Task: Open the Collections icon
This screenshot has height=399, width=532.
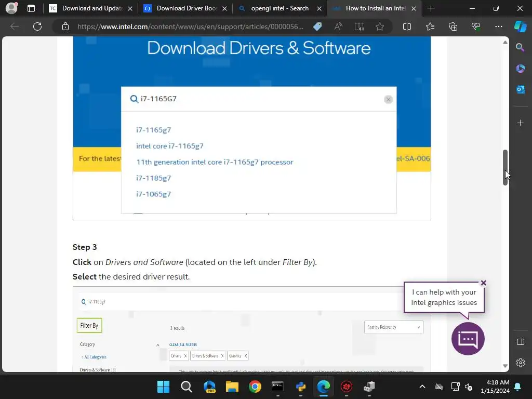Action: click(x=453, y=26)
